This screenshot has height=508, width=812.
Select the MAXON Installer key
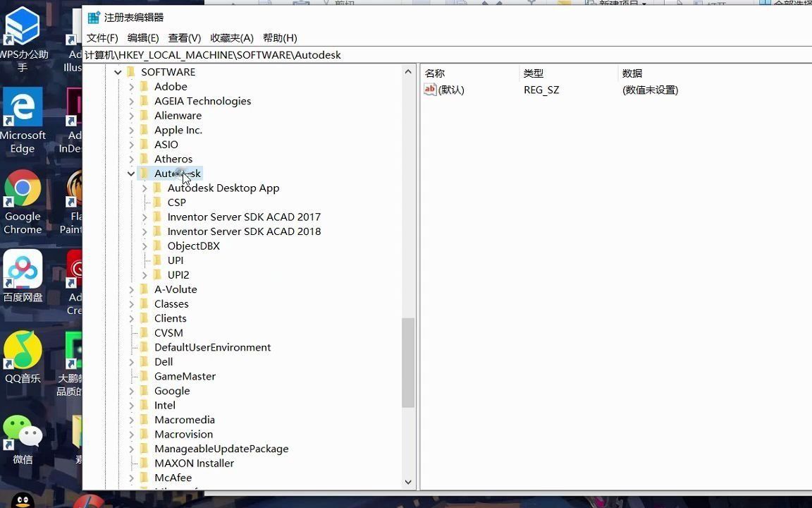coord(195,464)
